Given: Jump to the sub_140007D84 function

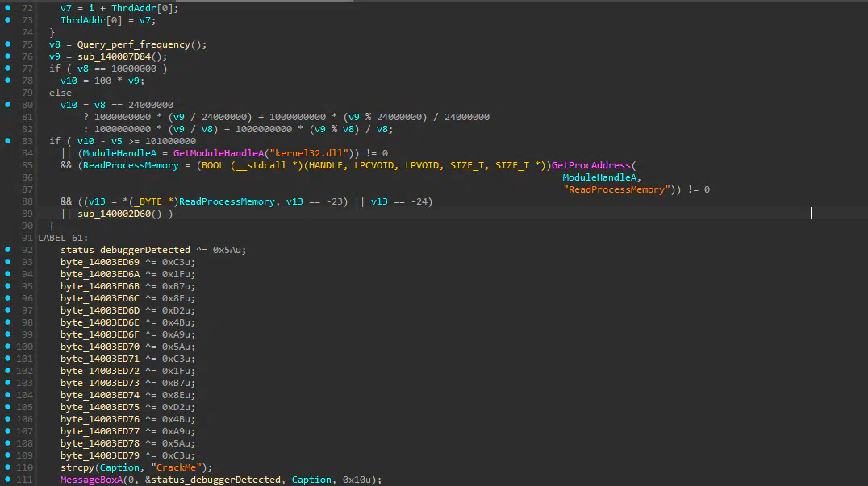Looking at the screenshot, I should 109,56.
